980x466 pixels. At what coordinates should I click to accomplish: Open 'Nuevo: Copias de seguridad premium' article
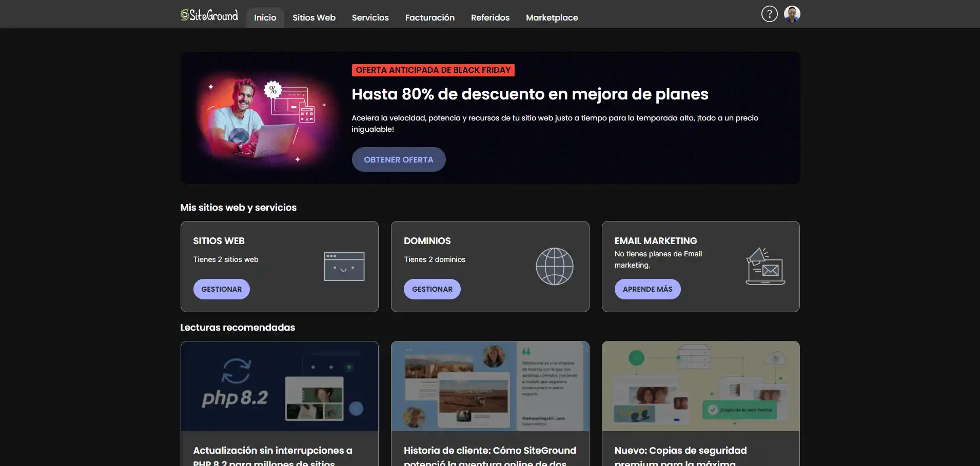pos(680,456)
